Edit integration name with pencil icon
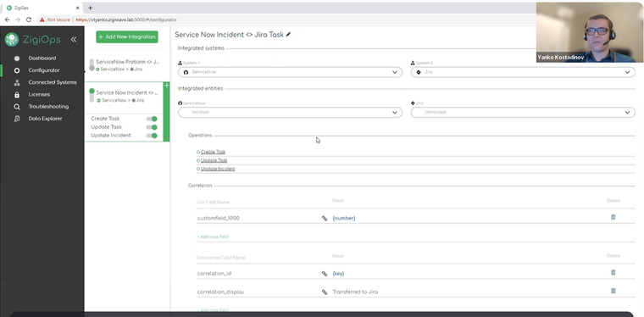644x317 pixels. click(289, 35)
